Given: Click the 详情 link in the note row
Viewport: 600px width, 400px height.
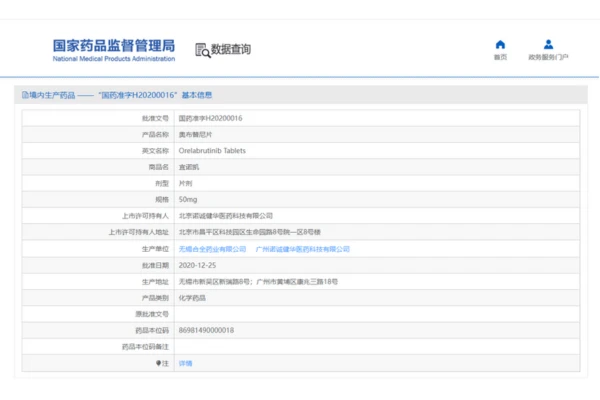Looking at the screenshot, I should pos(185,363).
